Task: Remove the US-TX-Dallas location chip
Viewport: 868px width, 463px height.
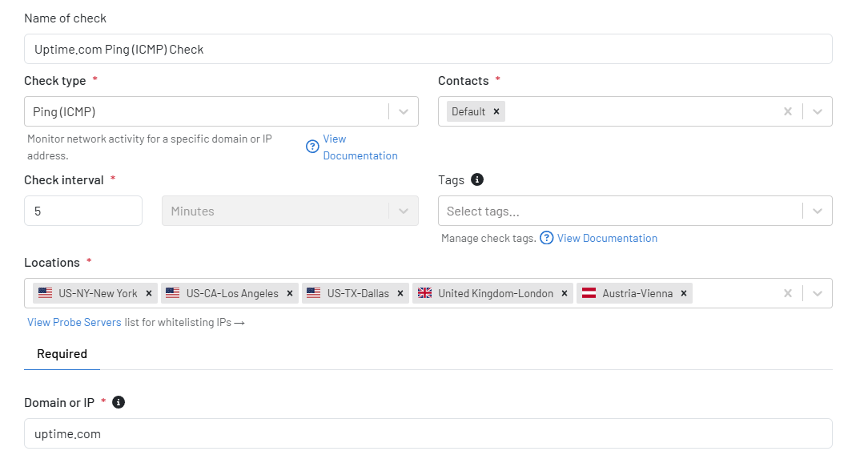Action: (x=400, y=293)
